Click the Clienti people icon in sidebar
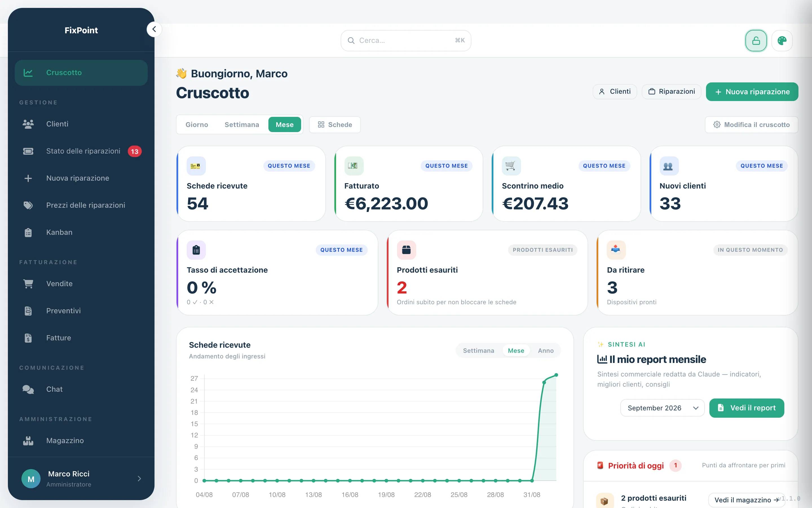This screenshot has height=508, width=812. coord(28,124)
